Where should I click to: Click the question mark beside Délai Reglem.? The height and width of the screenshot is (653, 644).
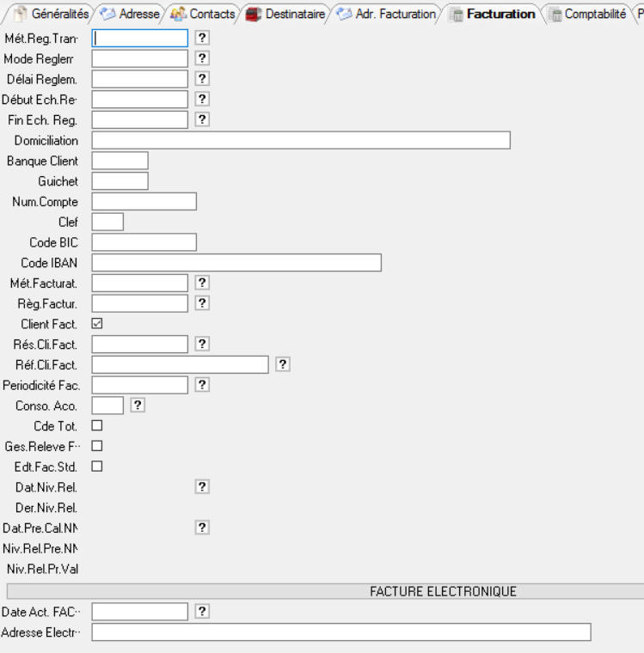coord(202,78)
